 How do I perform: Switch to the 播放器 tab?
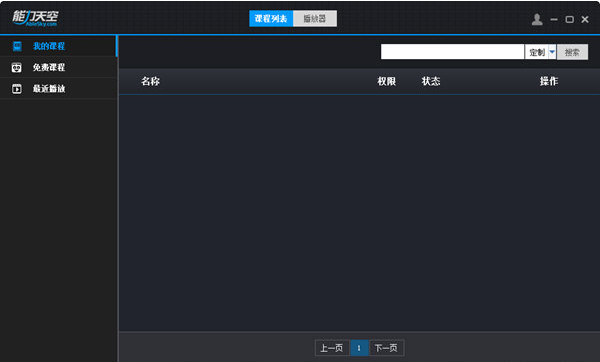pos(315,18)
